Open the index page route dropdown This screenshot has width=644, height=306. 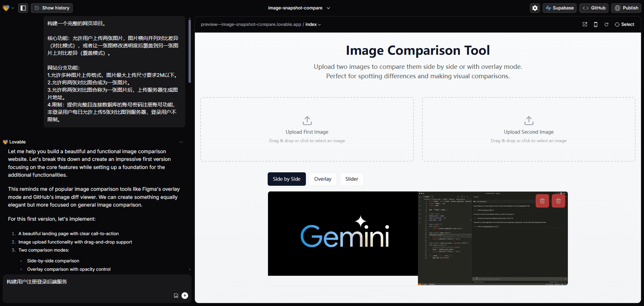tap(313, 25)
